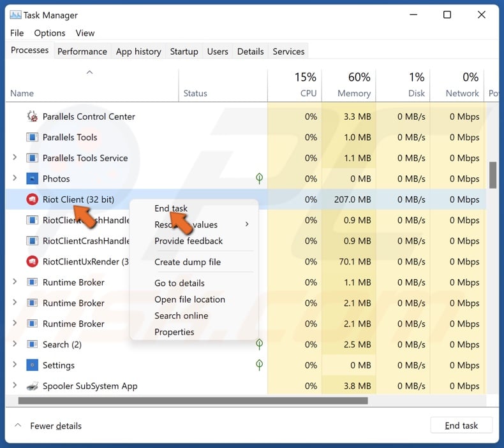Click the Spooler SubSystem App printer icon

click(32, 386)
